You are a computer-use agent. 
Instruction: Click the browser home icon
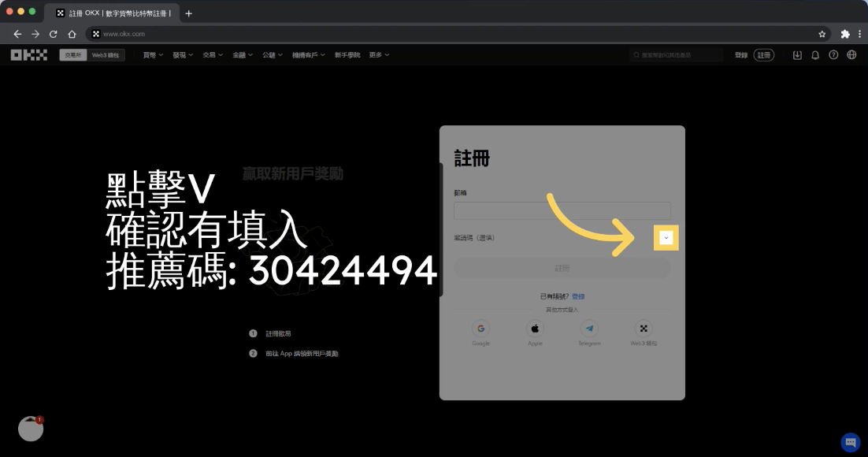(x=72, y=34)
